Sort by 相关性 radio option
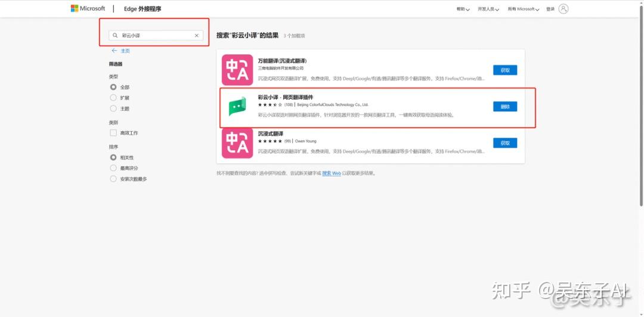644x317 pixels. [x=113, y=157]
